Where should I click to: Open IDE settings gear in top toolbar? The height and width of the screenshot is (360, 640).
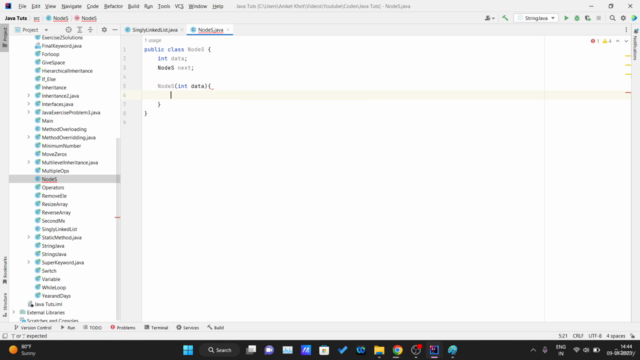click(x=623, y=18)
